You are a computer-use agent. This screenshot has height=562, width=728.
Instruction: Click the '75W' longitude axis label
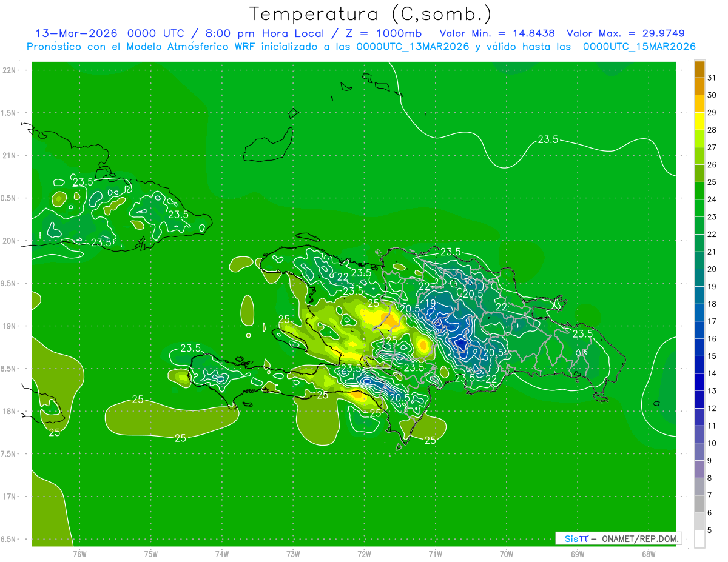(x=151, y=554)
